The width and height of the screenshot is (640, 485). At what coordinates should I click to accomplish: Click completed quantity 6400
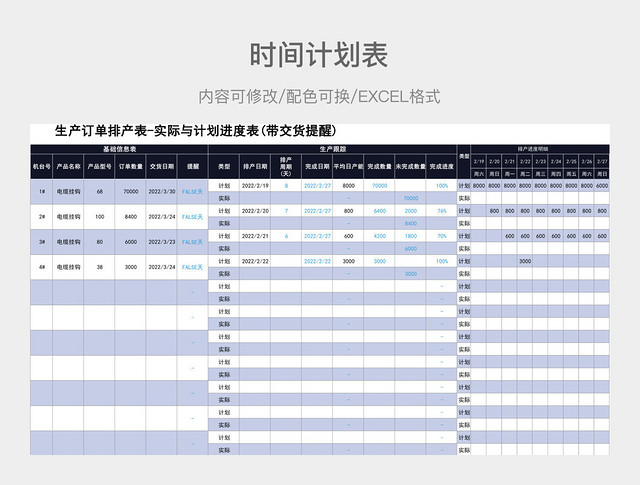(x=380, y=211)
